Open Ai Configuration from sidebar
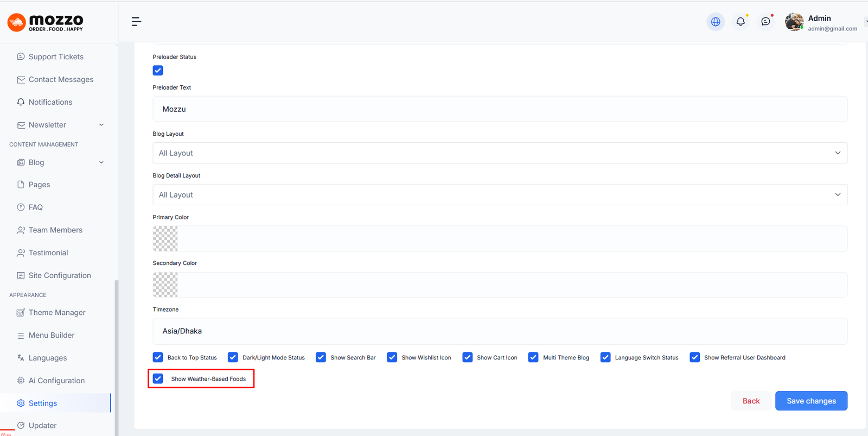The image size is (868, 436). click(x=56, y=381)
